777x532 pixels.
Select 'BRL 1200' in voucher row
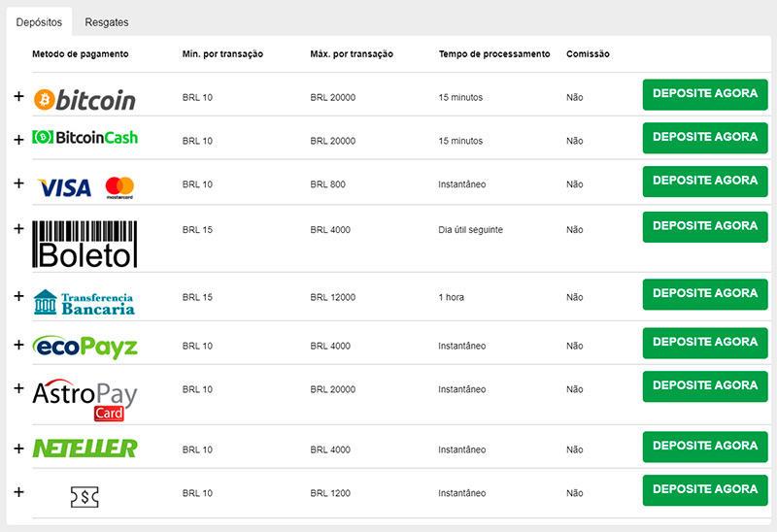click(330, 493)
